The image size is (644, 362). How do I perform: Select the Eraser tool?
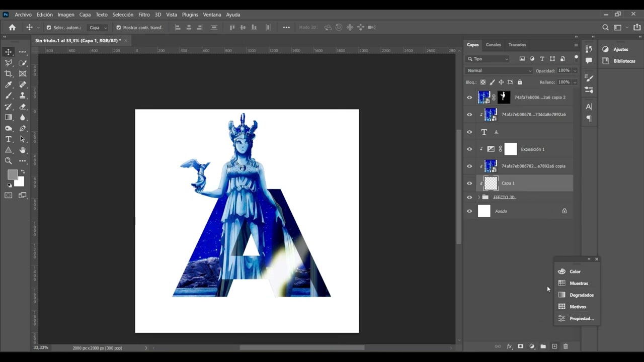(23, 107)
